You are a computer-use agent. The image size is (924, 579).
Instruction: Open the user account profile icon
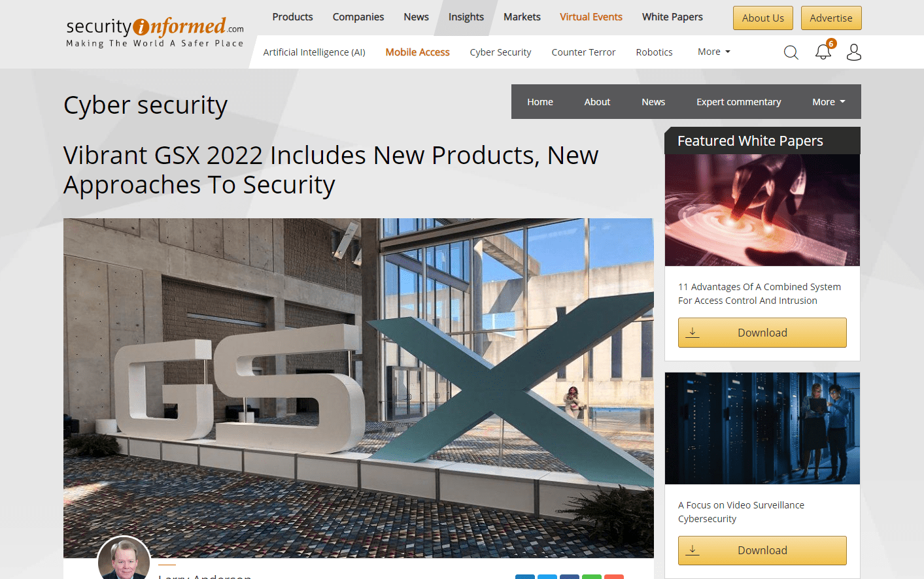pyautogui.click(x=854, y=52)
